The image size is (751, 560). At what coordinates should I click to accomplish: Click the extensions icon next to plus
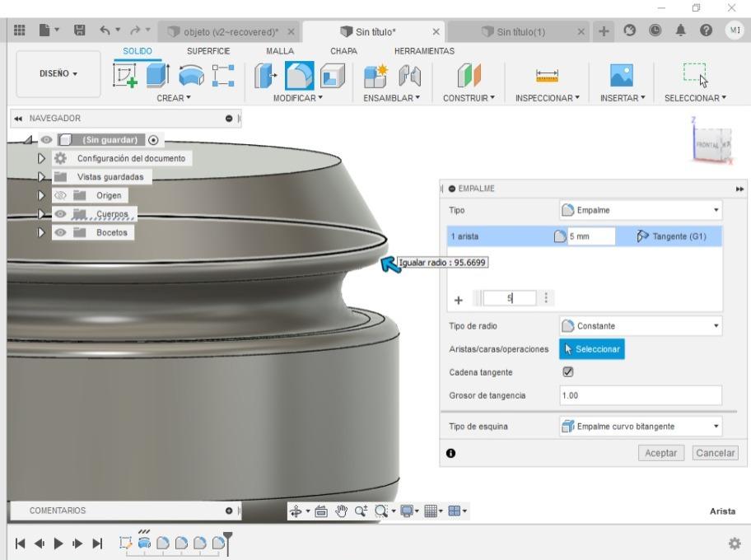pyautogui.click(x=629, y=30)
